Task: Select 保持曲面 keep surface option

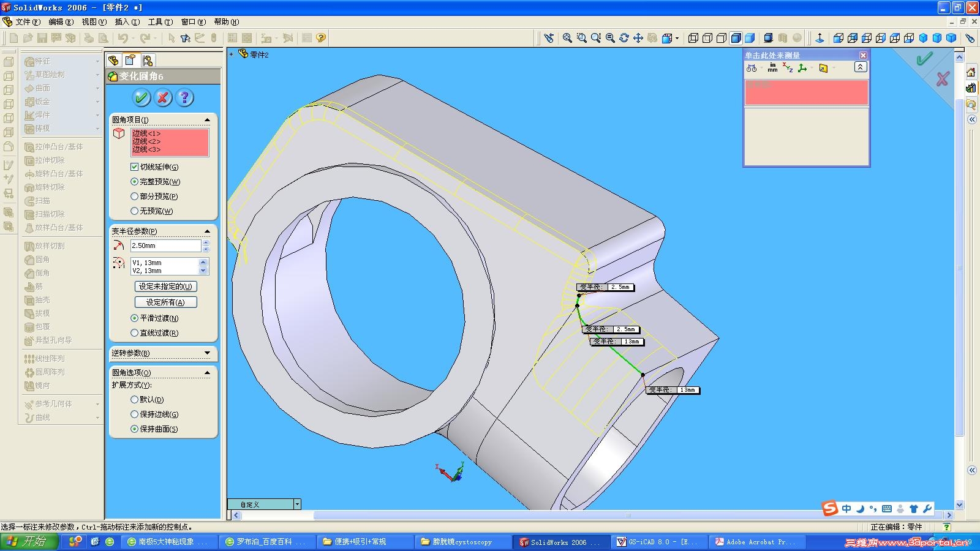Action: click(x=134, y=429)
